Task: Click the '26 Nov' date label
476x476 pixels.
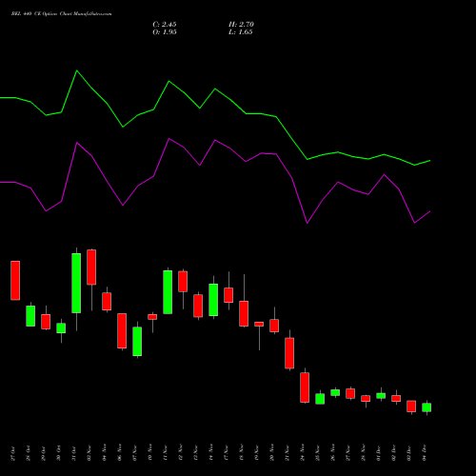Action: tap(333, 452)
